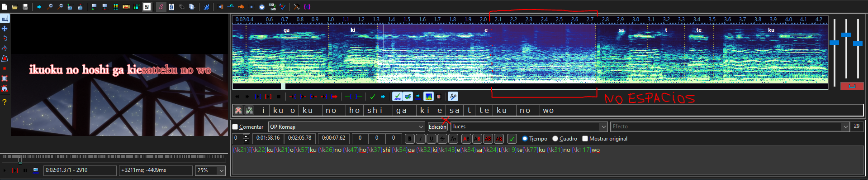Enable the Mostrar original checkbox
Screen dimensions: 868x180
[585, 139]
